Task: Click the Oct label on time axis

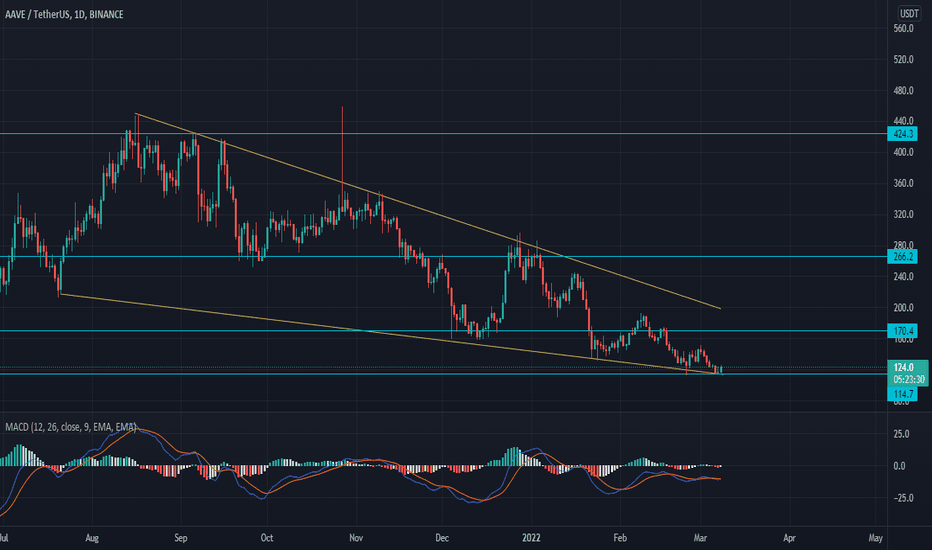Action: (x=267, y=538)
